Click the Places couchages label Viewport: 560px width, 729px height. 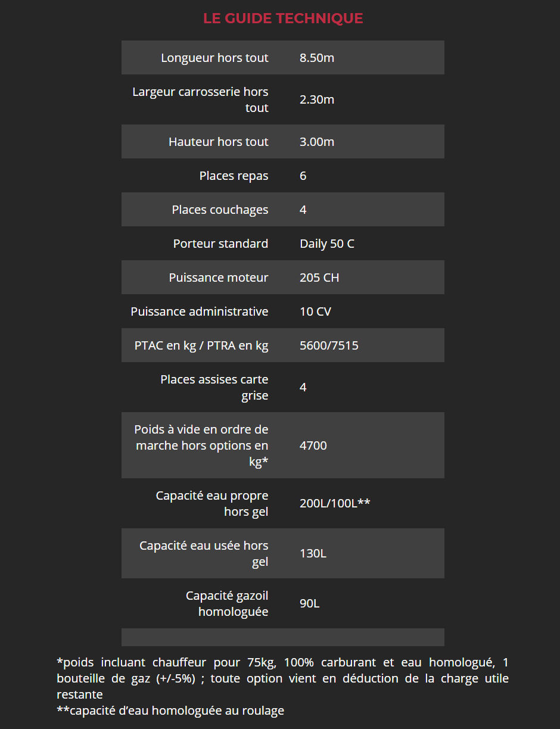(220, 210)
